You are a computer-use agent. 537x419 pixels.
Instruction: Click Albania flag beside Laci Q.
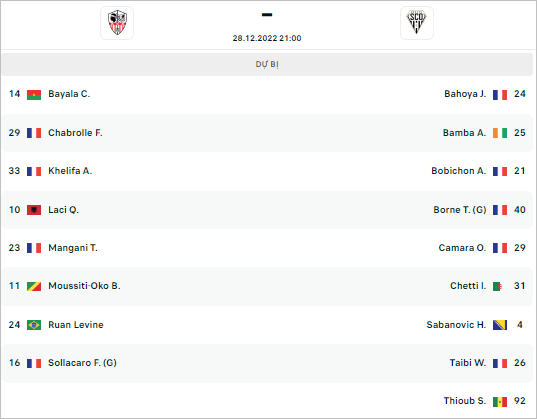pos(34,210)
